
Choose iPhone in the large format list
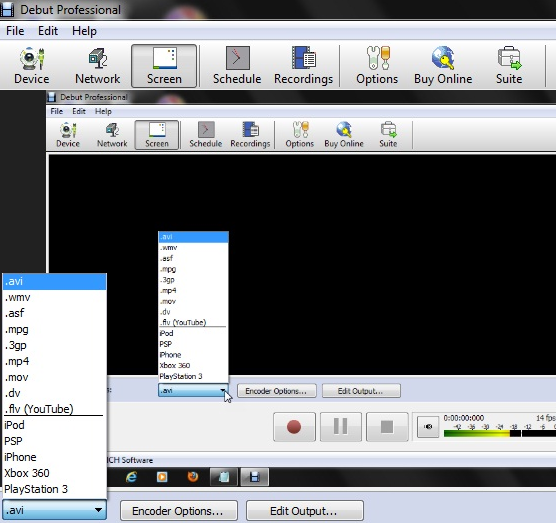(x=54, y=457)
